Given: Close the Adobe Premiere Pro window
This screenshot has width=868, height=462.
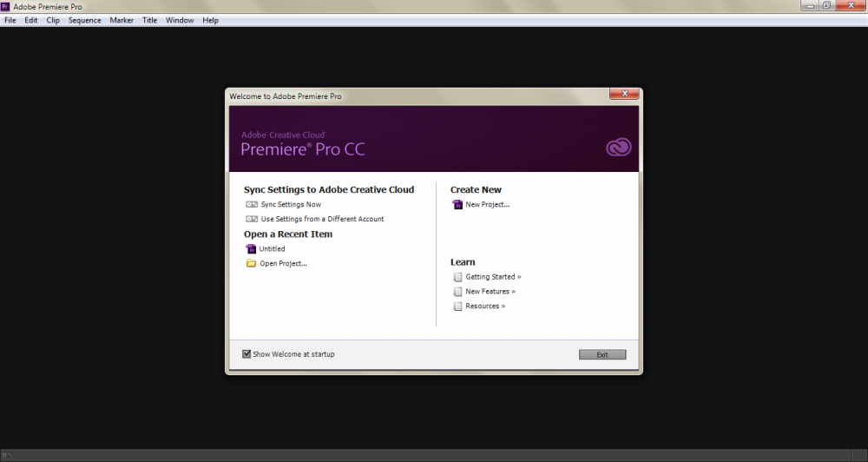Looking at the screenshot, I should point(852,5).
